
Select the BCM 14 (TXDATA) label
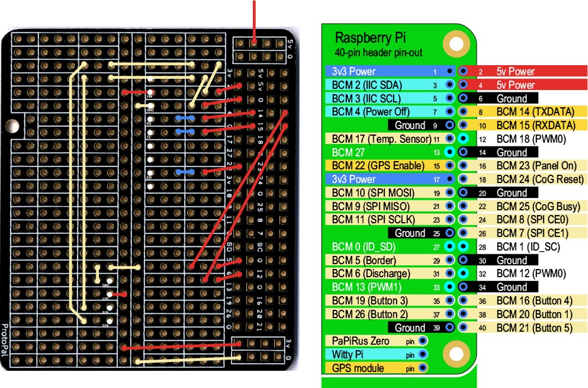[535, 112]
